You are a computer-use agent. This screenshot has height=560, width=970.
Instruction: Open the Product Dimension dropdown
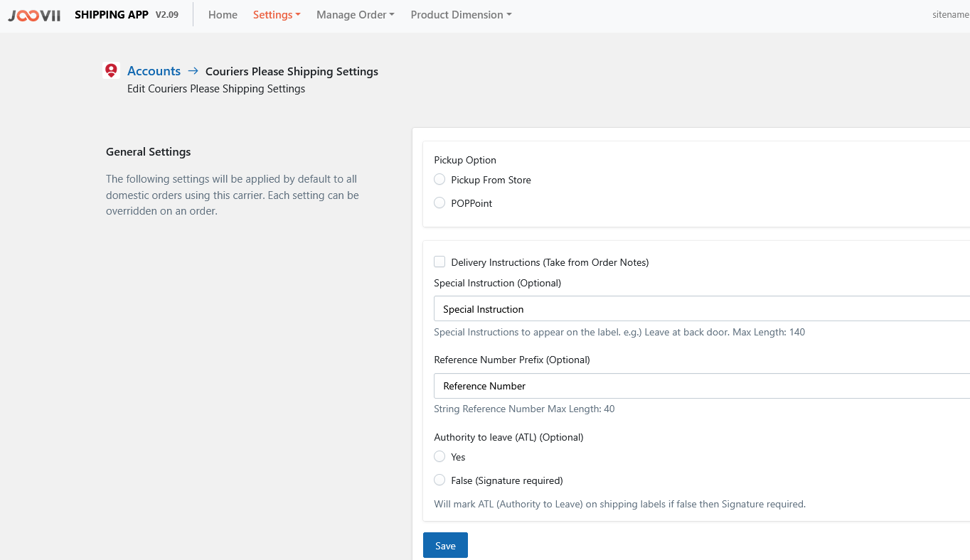pos(461,15)
